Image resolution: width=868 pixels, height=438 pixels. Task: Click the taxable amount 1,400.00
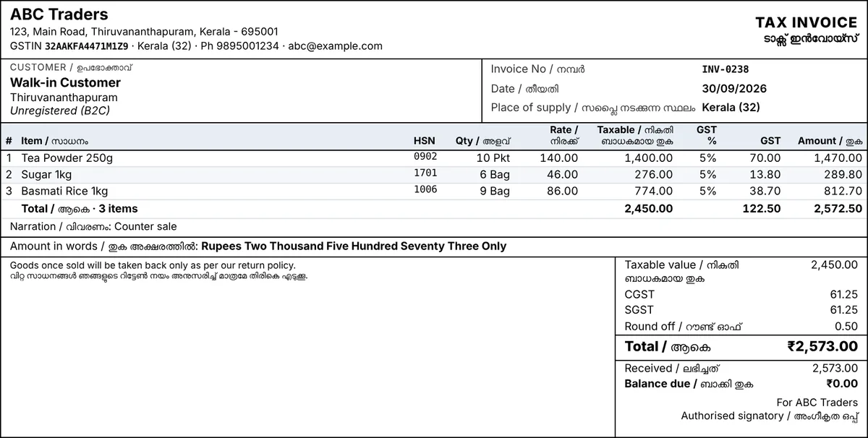649,158
